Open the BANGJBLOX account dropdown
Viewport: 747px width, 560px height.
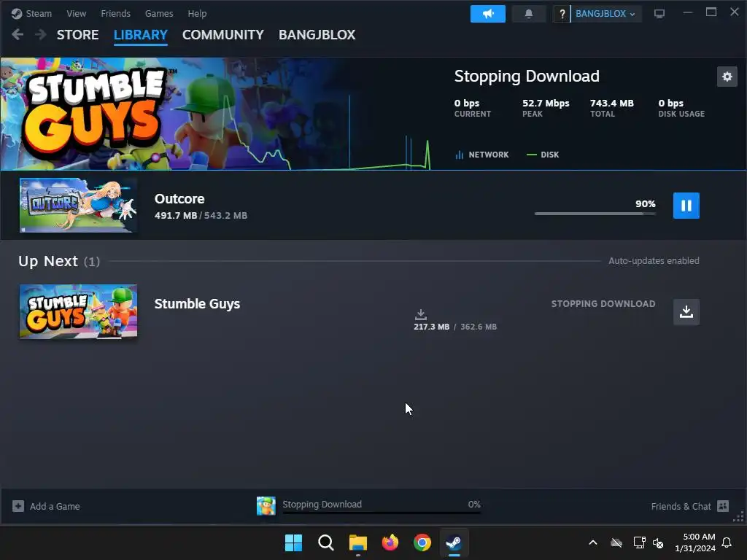605,13
